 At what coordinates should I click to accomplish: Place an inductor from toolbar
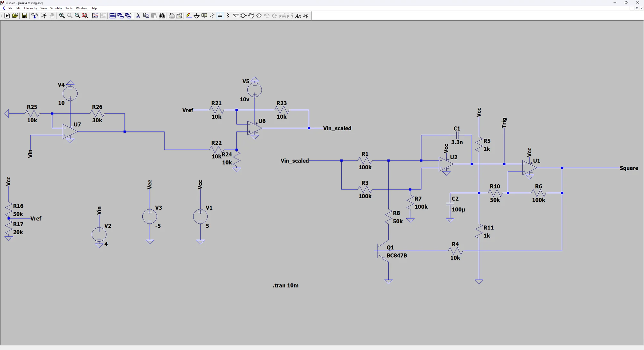click(x=228, y=16)
